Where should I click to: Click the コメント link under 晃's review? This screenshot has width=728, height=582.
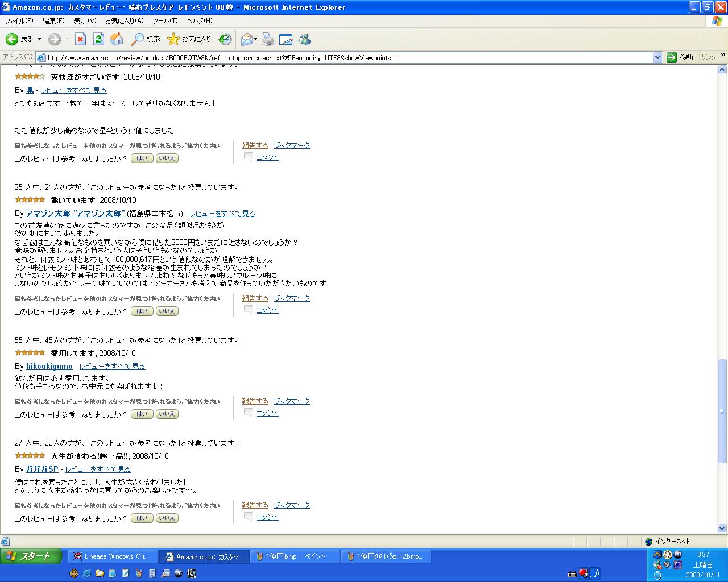click(x=267, y=157)
